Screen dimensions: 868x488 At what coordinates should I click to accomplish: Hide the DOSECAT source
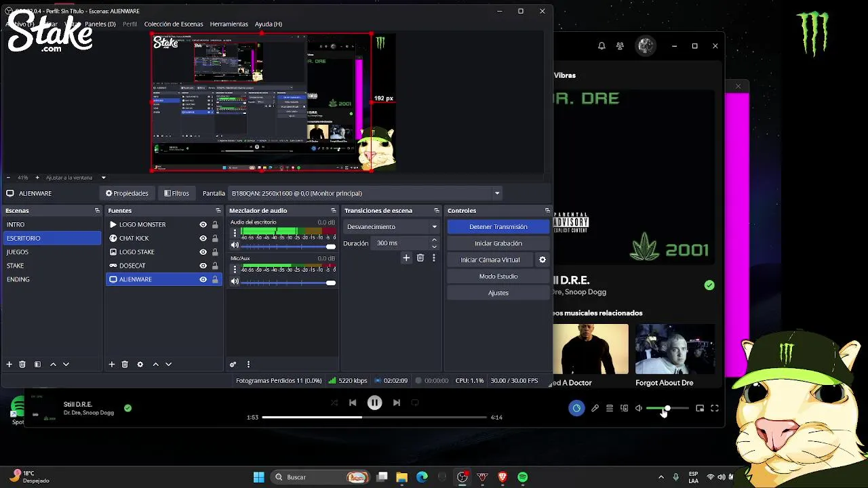[x=203, y=265]
